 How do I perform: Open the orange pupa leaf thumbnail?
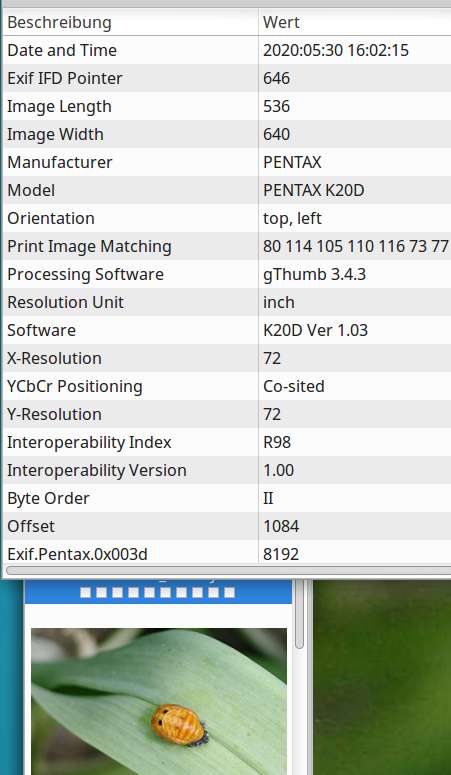[159, 701]
